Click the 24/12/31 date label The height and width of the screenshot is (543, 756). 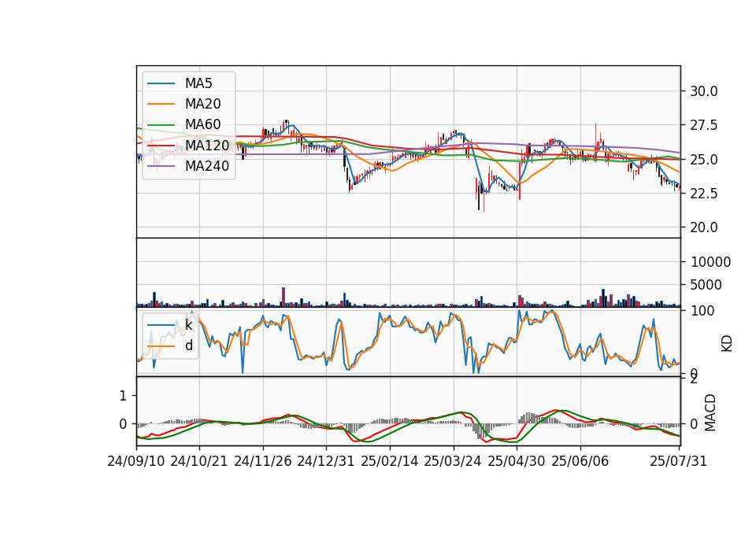[x=326, y=461]
